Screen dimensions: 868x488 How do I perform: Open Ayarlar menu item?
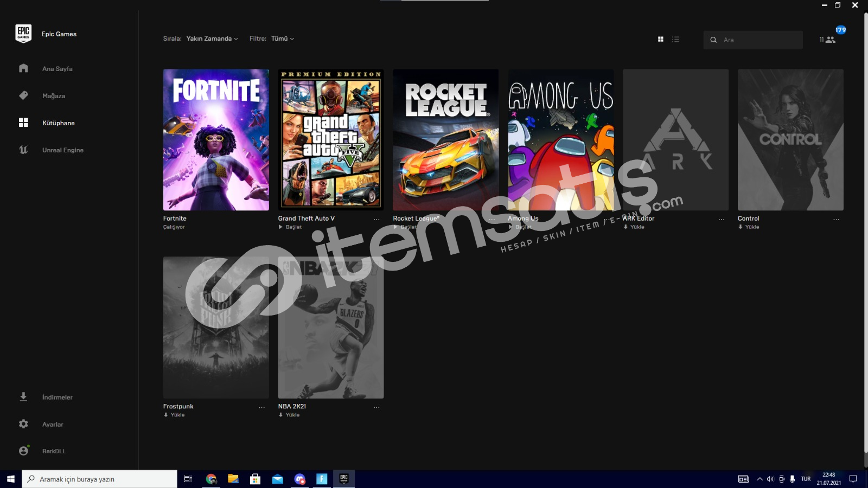(53, 425)
